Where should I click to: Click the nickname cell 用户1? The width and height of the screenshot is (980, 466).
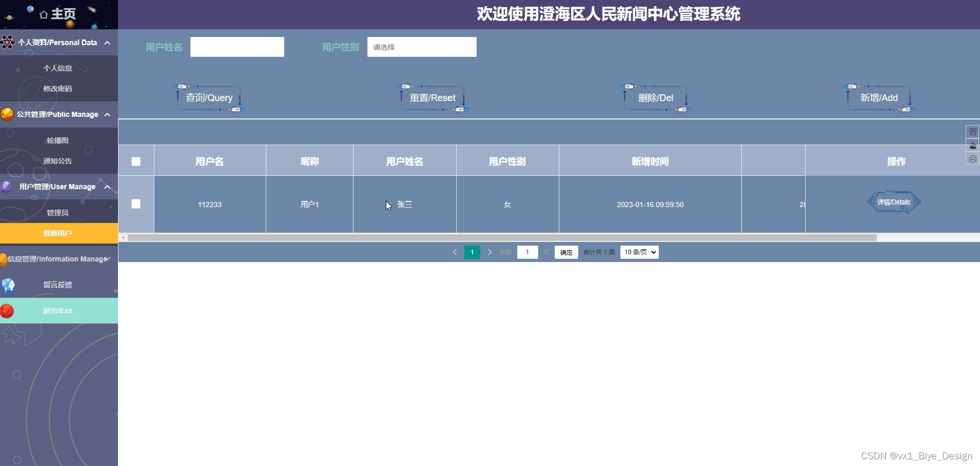coord(310,205)
